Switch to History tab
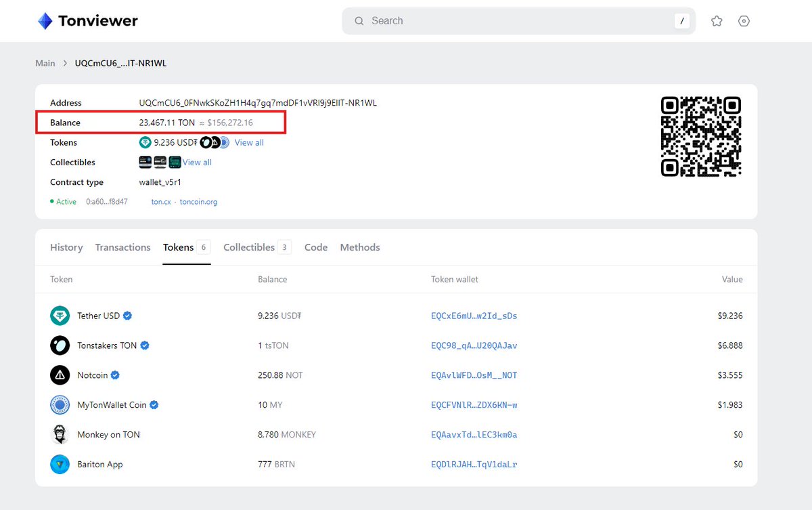Screen dimensions: 812x510 (x=66, y=247)
